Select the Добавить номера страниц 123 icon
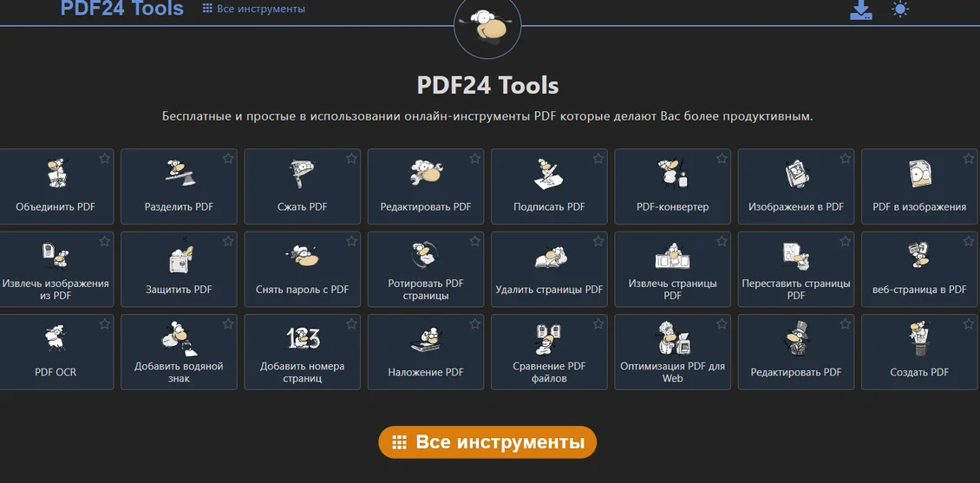The height and width of the screenshot is (483, 980). point(303,338)
